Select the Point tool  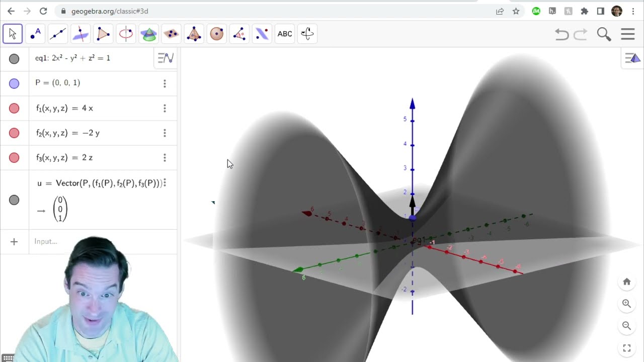pyautogui.click(x=35, y=34)
